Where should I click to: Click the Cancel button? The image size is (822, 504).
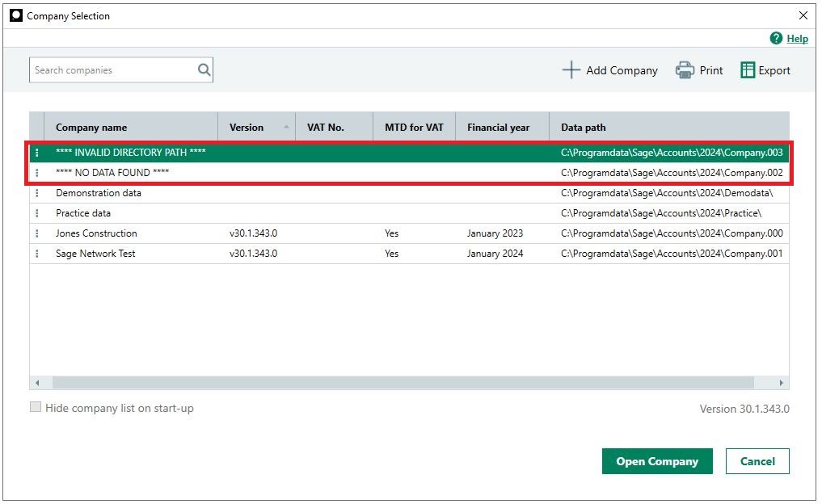click(x=757, y=461)
